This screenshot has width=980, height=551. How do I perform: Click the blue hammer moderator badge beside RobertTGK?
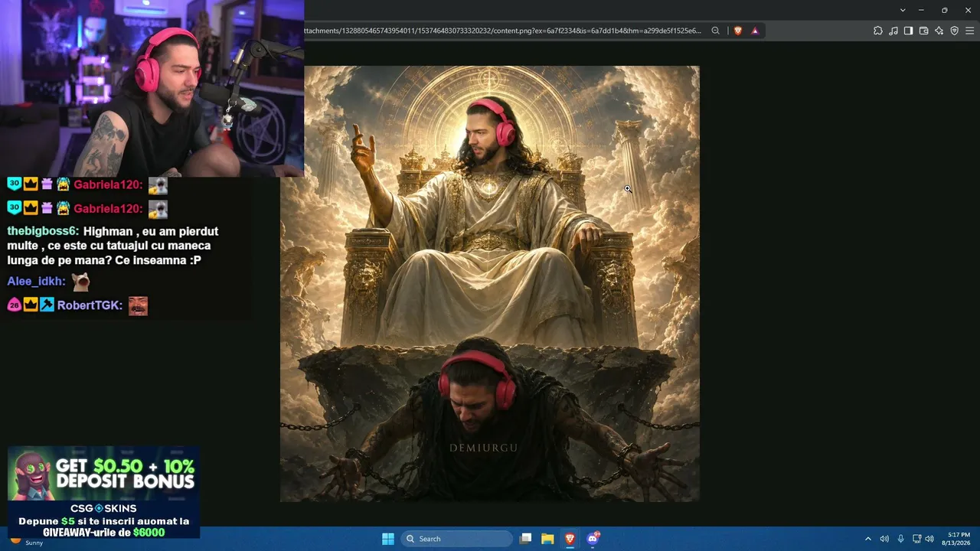click(x=47, y=305)
